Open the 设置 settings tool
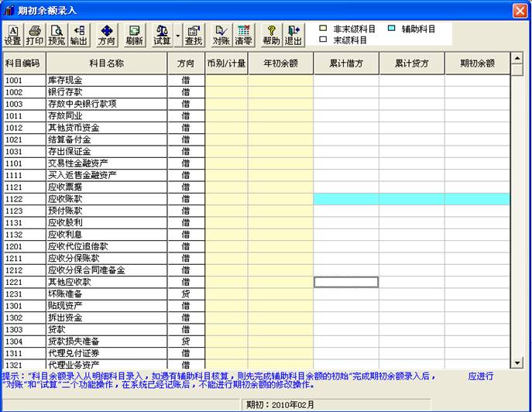 (13, 35)
